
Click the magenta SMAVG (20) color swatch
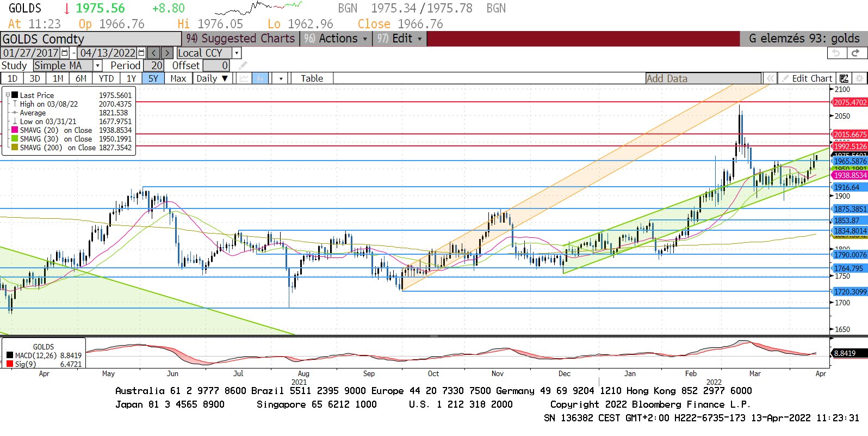pyautogui.click(x=15, y=130)
